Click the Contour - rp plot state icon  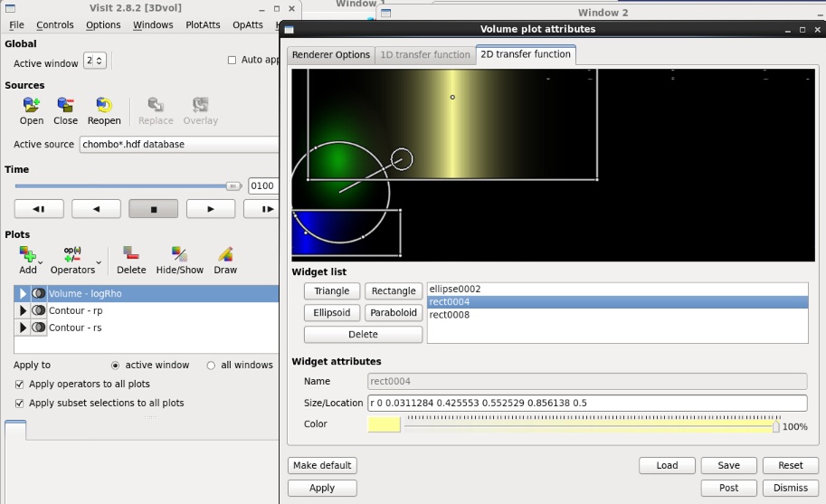click(39, 310)
